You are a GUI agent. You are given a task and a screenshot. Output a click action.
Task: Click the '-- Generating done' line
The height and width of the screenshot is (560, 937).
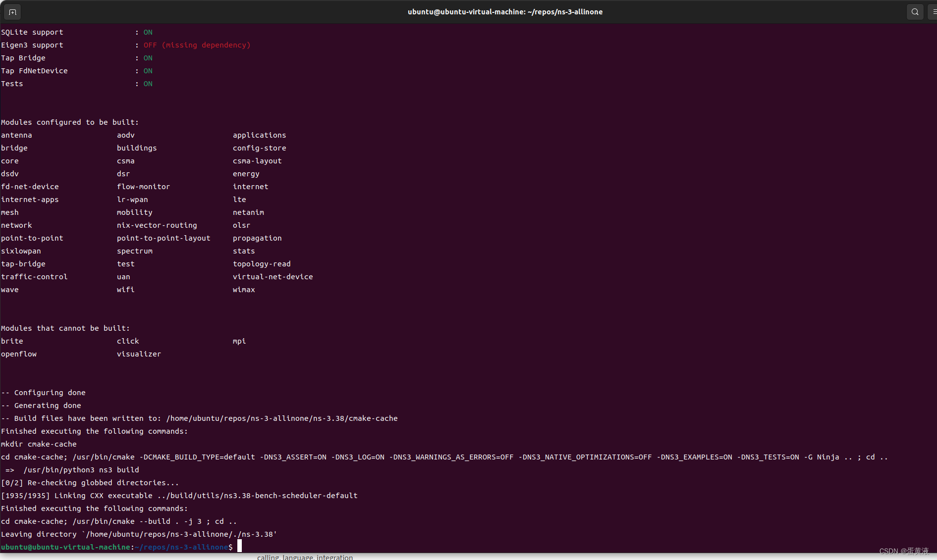[41, 406]
